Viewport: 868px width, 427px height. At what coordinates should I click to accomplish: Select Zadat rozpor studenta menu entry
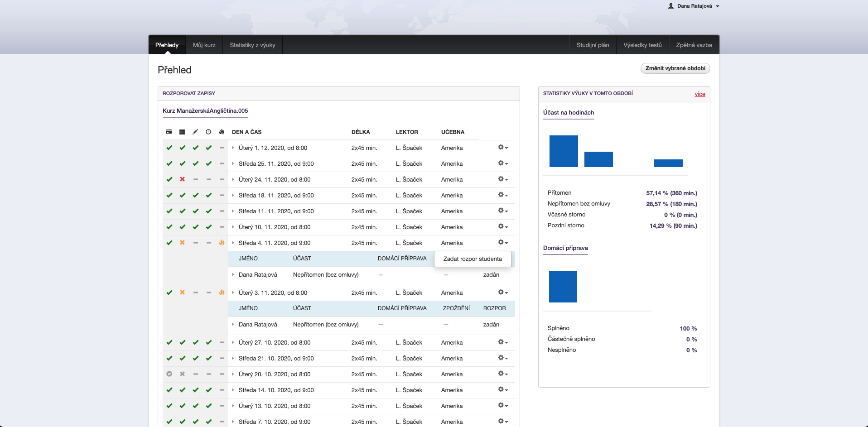tap(473, 259)
